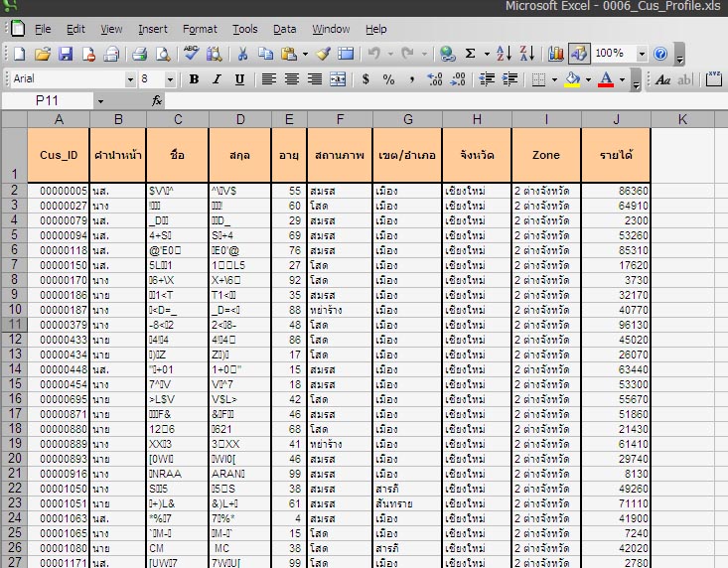Screen dimensions: 728x568
Task: Click the Name Box showing P11
Action: [48, 100]
